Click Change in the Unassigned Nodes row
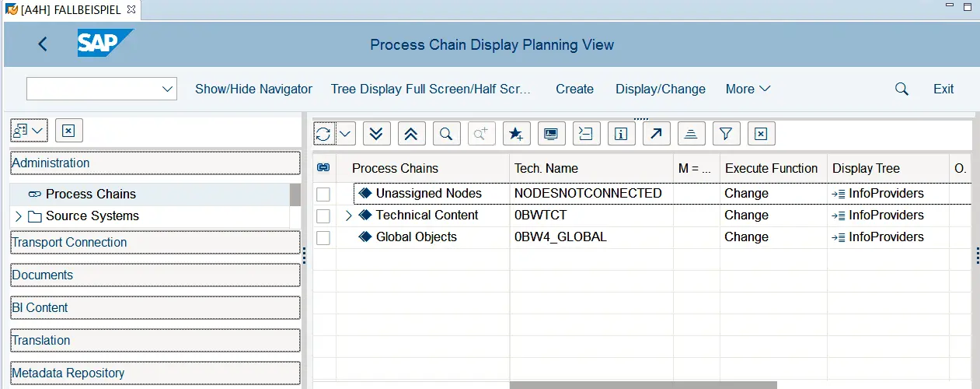 (x=746, y=193)
